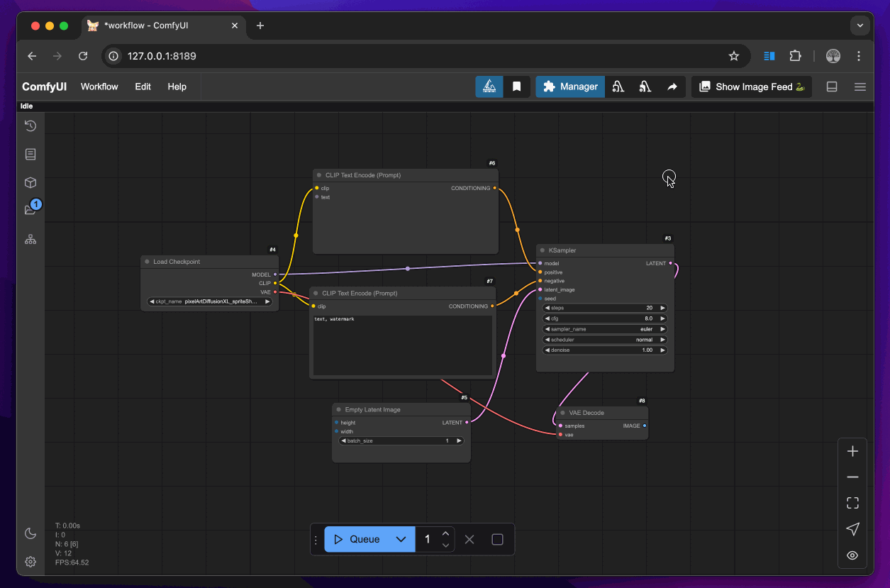Click the negative prompt text area

click(x=402, y=345)
